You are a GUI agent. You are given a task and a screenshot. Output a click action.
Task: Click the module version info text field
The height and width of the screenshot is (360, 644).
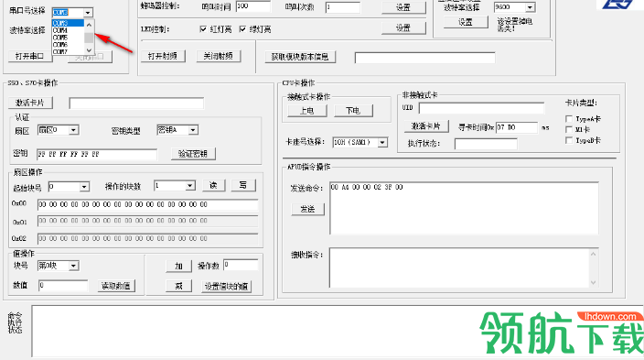point(425,58)
